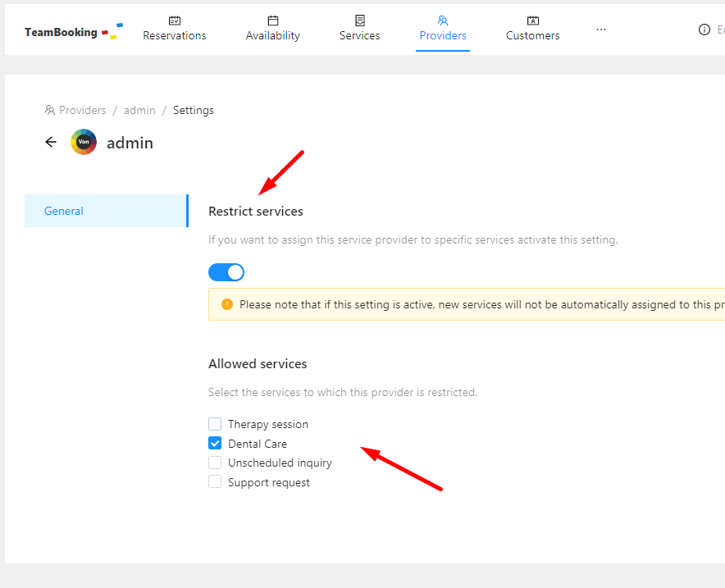Click the Customers icon in navbar
This screenshot has width=725, height=588.
pos(533,21)
